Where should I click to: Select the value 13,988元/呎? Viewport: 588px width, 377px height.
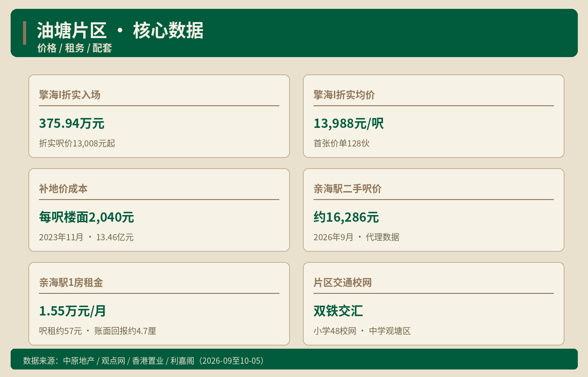pyautogui.click(x=348, y=123)
